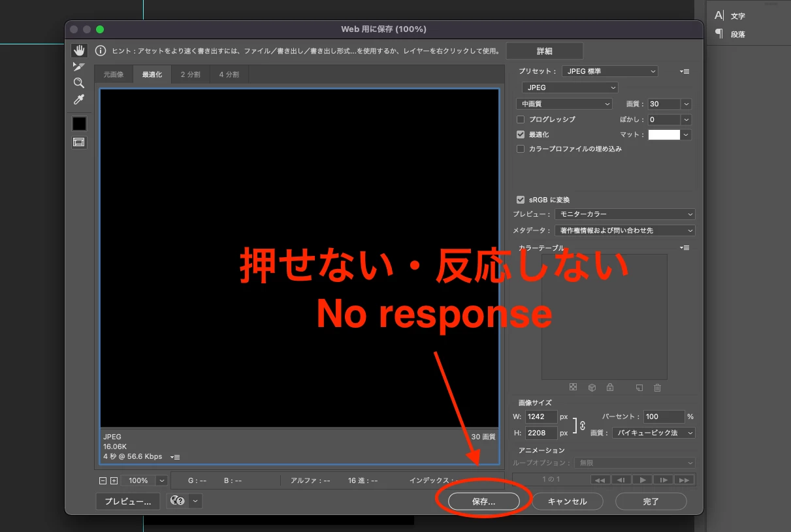Open the browser selection dropdown arrow
791x532 pixels.
coord(195,501)
